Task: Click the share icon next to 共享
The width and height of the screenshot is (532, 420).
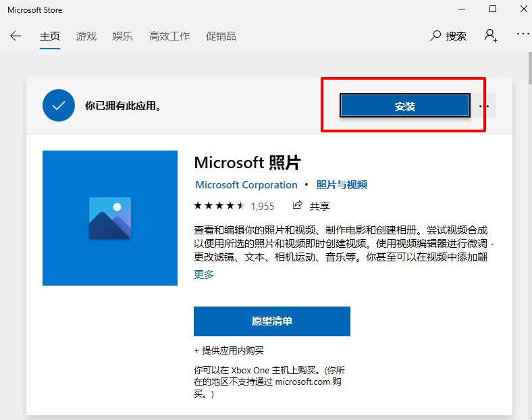Action: pos(297,205)
